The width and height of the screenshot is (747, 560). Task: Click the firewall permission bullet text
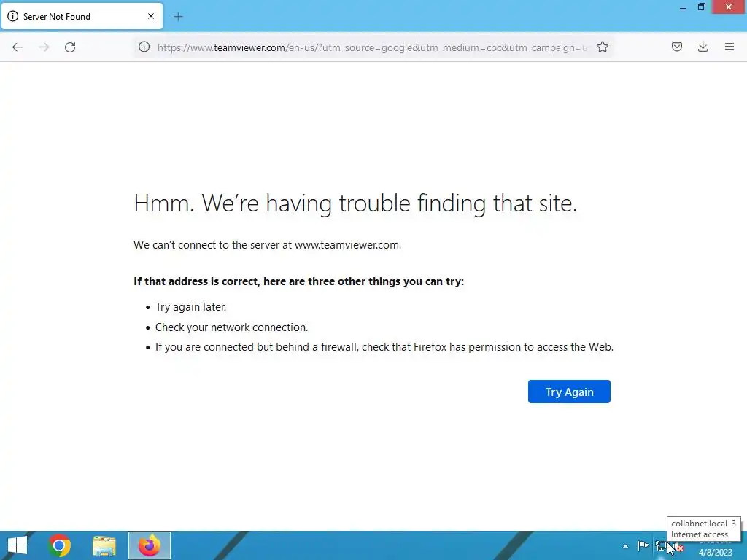(x=384, y=347)
